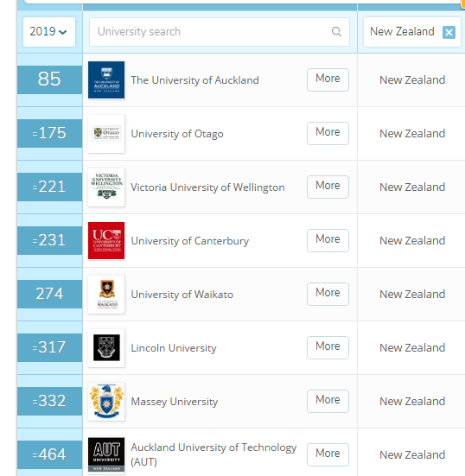Viewport: 465px width, 476px height.
Task: Select the red UC Canterbury logo
Action: click(106, 241)
